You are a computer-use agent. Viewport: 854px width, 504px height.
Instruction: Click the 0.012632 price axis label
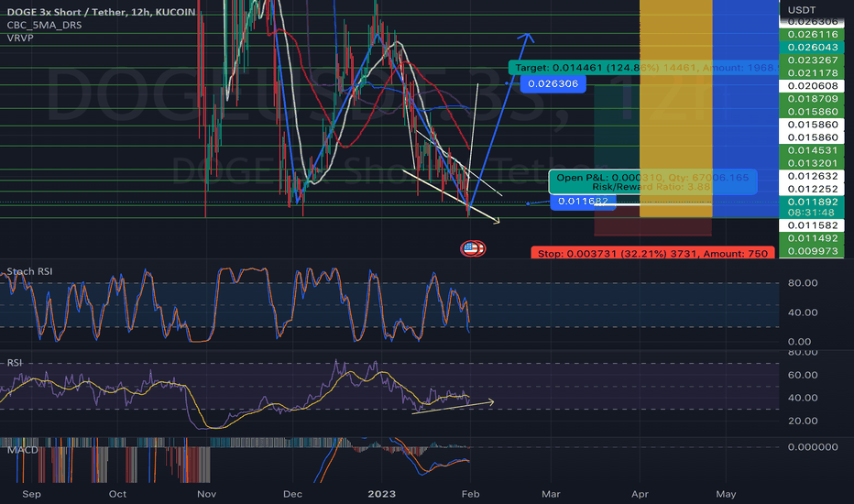[812, 176]
